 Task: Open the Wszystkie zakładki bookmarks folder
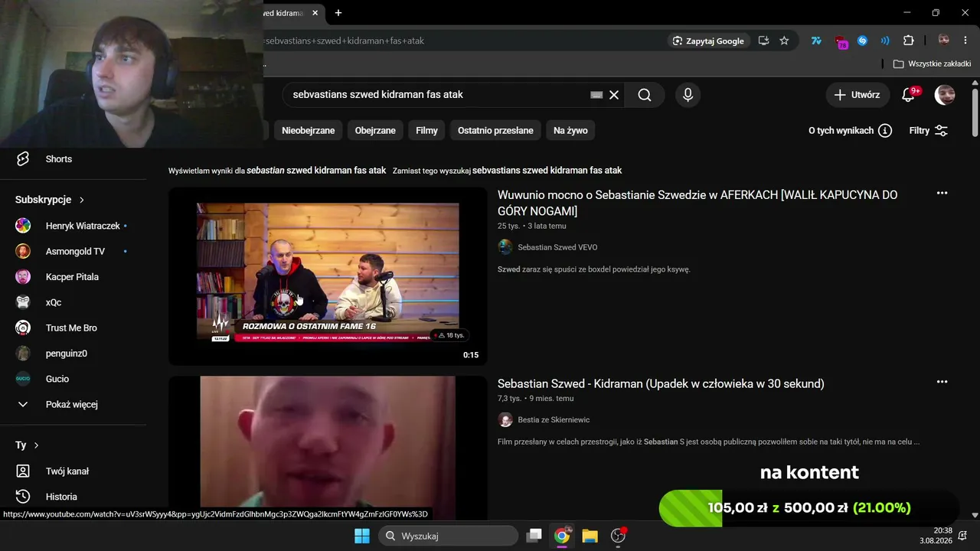click(932, 64)
